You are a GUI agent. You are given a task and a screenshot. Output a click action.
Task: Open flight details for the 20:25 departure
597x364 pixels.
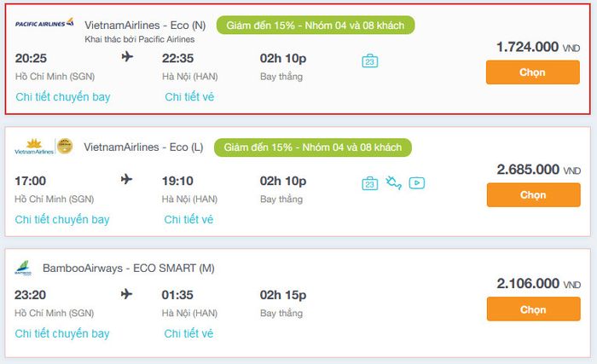tap(62, 97)
